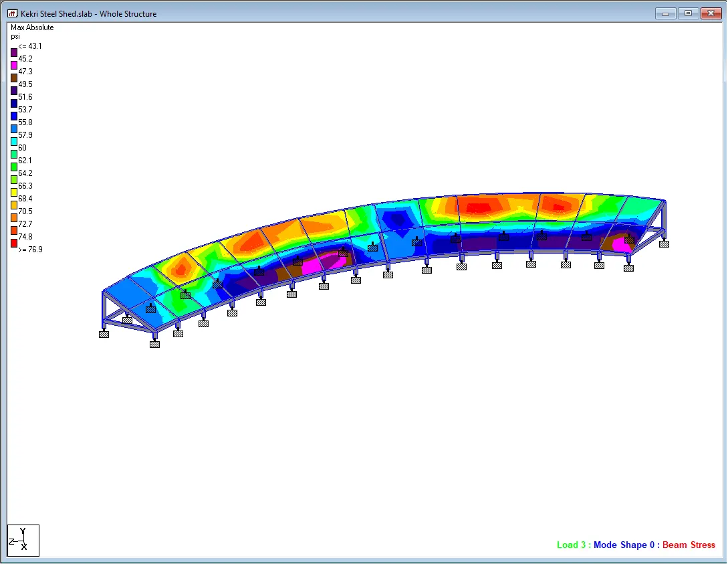Click the dark blue 51.6 legend swatch
Screen dimensions: 728x564
14,104
